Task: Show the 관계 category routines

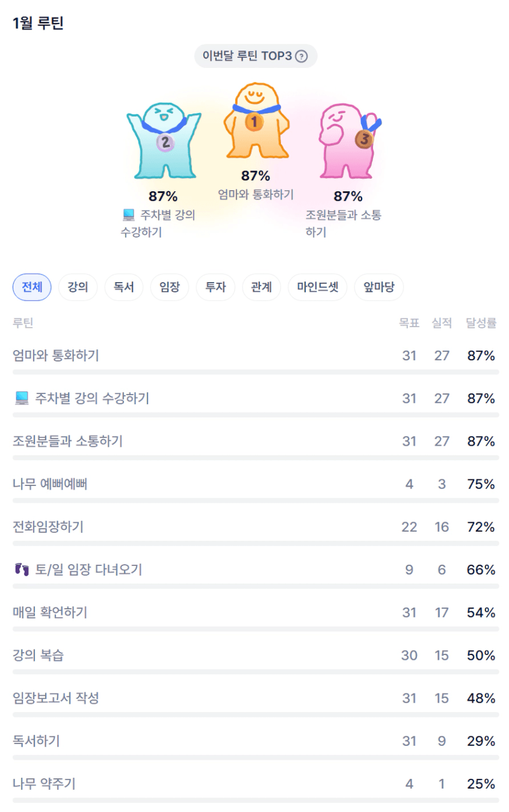Action: [261, 288]
